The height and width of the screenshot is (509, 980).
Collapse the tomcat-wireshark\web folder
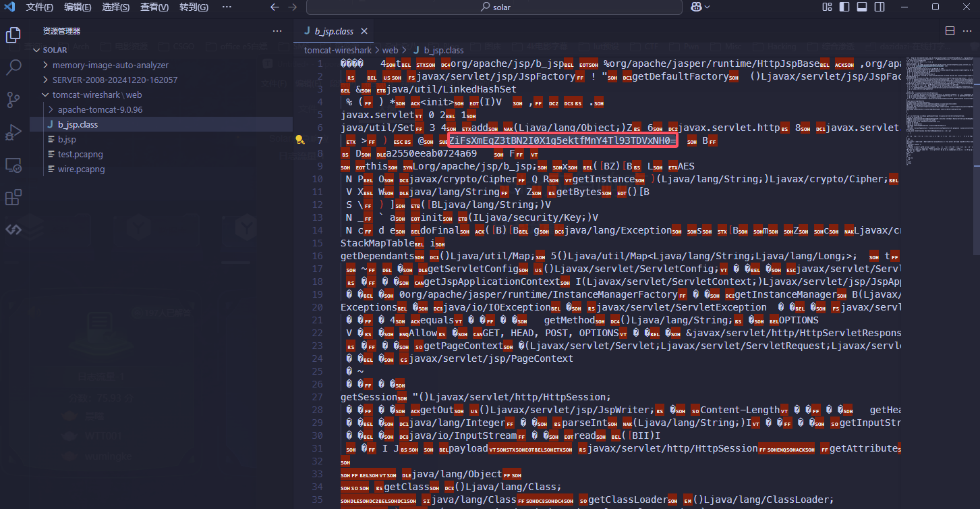(x=96, y=95)
